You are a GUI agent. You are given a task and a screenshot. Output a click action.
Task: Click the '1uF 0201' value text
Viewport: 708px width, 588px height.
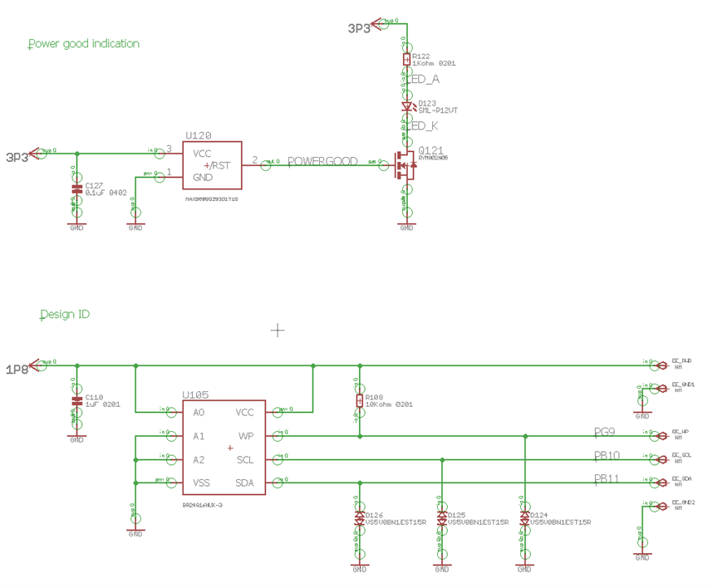tap(103, 404)
